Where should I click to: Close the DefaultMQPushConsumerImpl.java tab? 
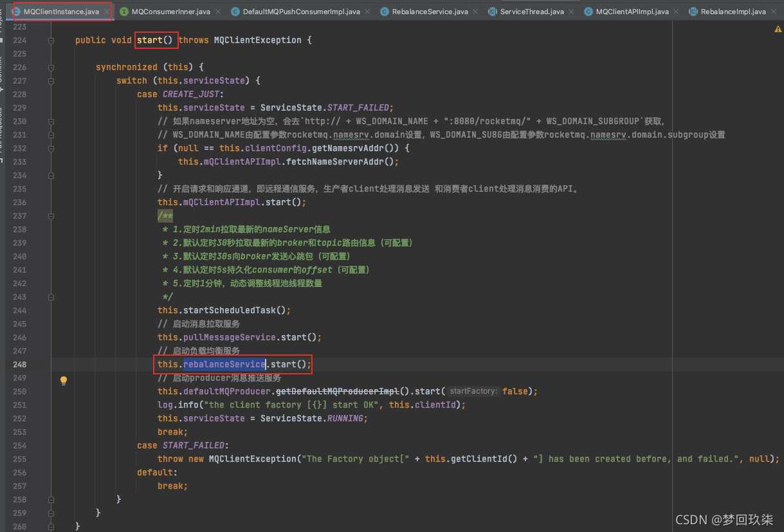point(368,12)
